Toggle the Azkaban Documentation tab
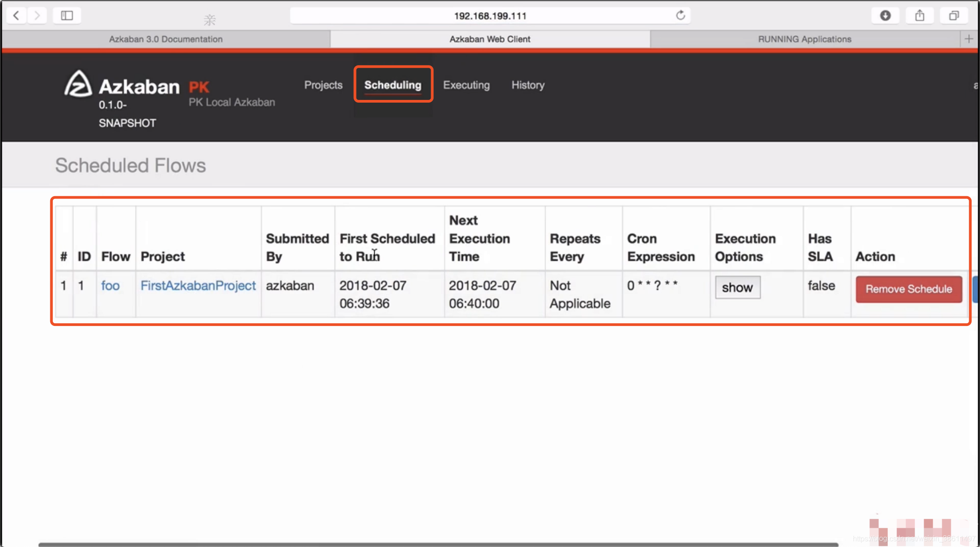The image size is (980, 547). point(166,38)
